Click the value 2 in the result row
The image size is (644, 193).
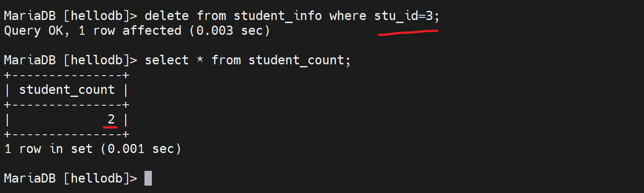pyautogui.click(x=111, y=119)
